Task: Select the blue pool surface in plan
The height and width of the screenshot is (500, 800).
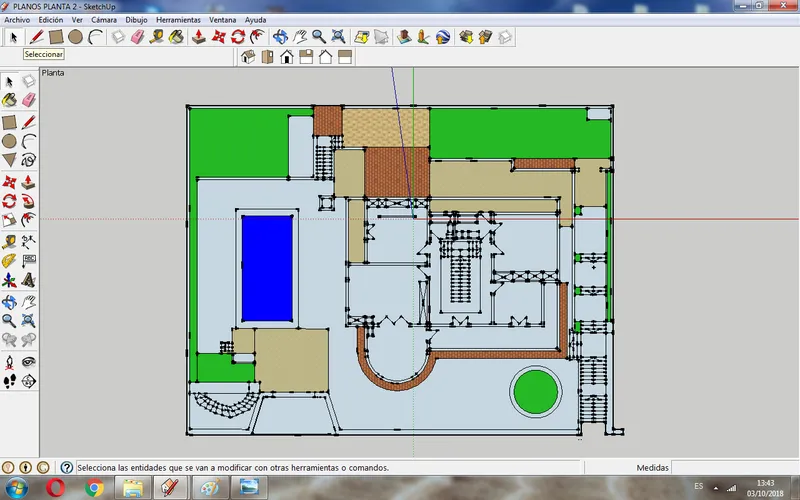Action: click(x=267, y=268)
